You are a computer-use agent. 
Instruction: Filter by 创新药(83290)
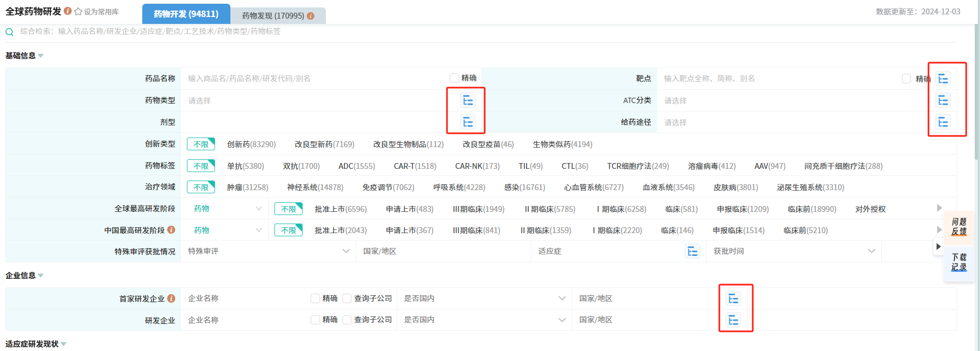(251, 144)
